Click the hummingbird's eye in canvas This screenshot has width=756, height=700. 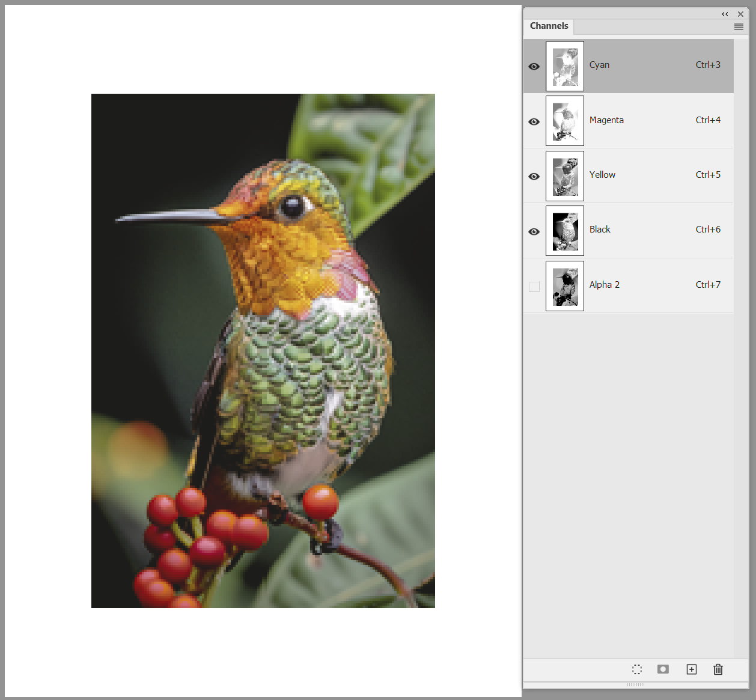(292, 207)
